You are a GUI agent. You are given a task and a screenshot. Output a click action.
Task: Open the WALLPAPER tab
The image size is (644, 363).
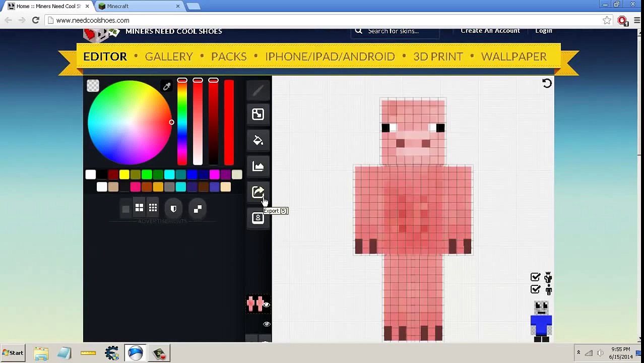[x=514, y=56]
